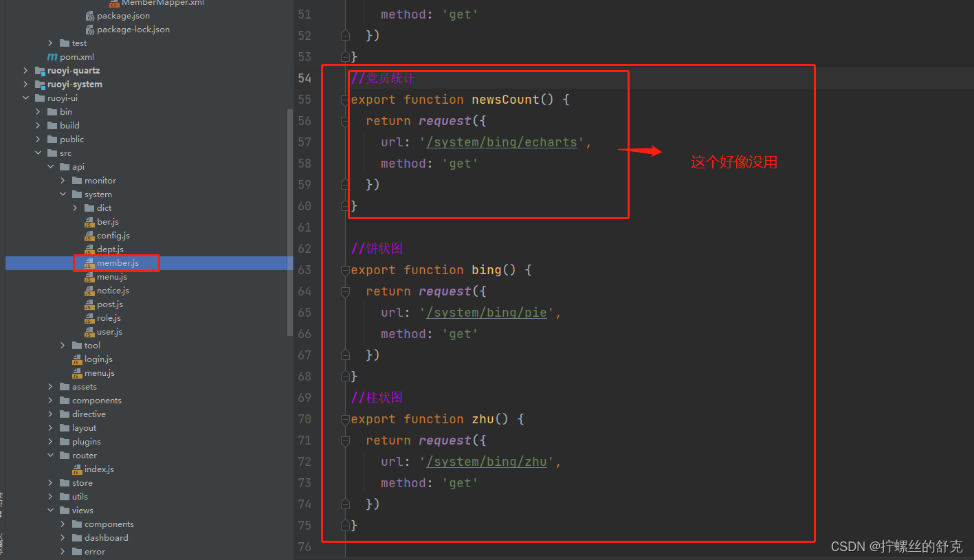Follow the '/system/bing/echarts' URL link
The image size is (974, 560).
[502, 142]
